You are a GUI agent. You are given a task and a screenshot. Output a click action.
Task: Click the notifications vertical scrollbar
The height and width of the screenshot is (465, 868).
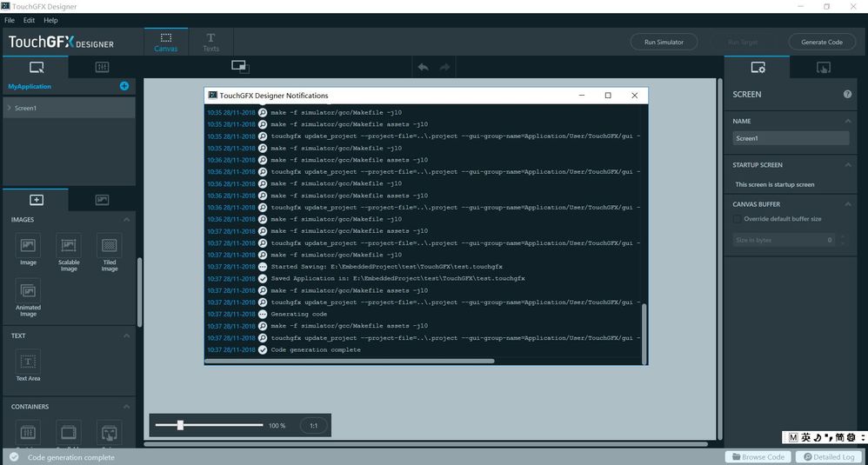[x=644, y=334]
